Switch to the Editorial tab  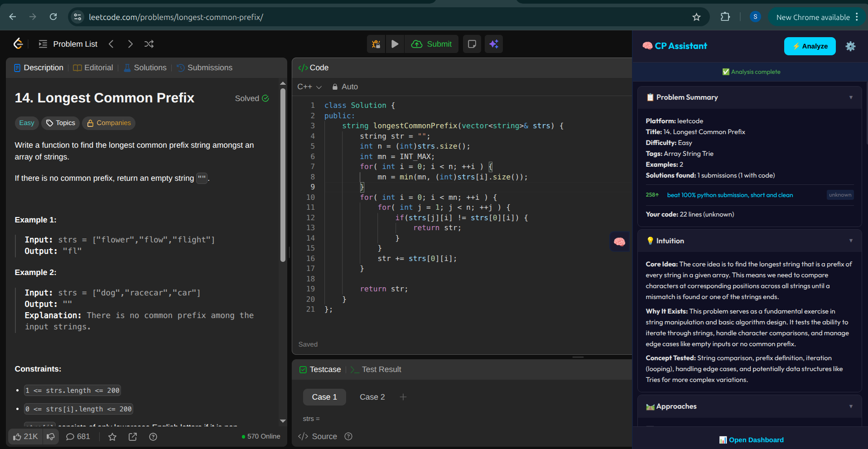93,68
